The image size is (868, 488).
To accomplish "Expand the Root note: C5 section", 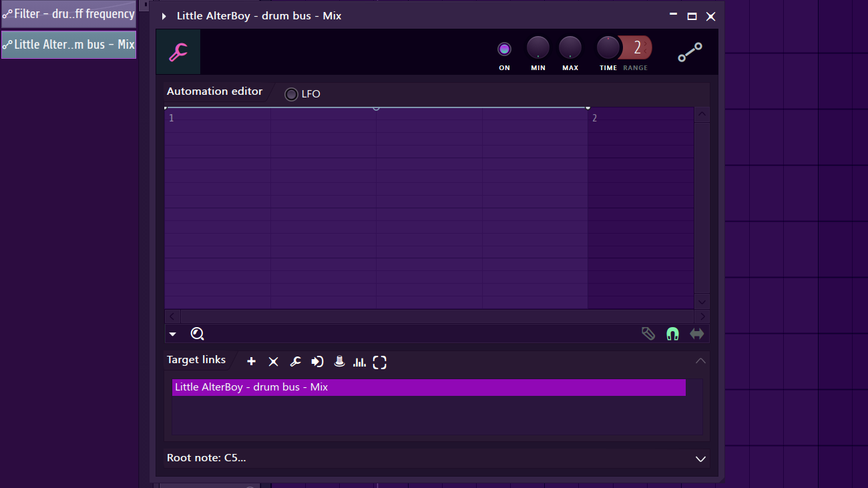I will (700, 459).
